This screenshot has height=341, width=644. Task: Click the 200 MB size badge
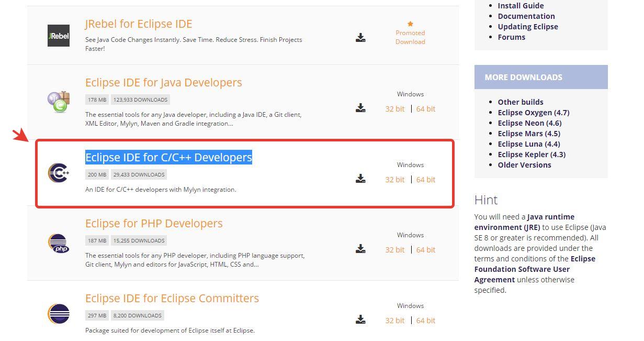[97, 175]
